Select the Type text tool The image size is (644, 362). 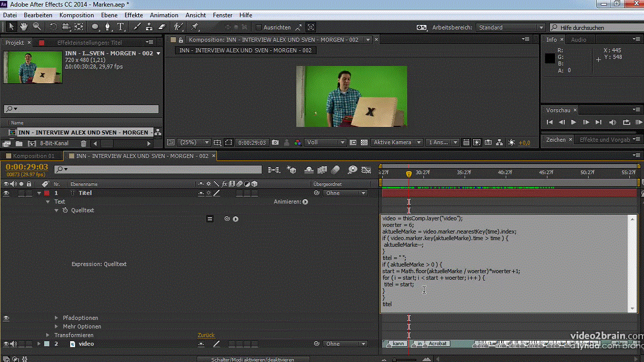pyautogui.click(x=121, y=27)
